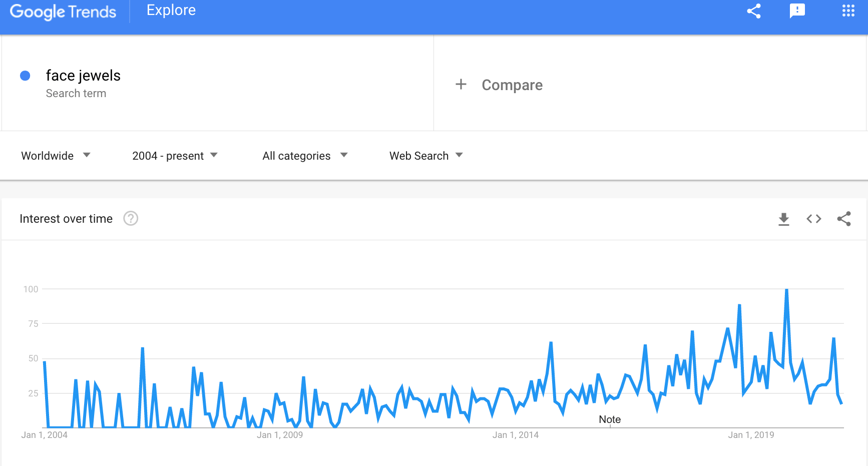Screen dimensions: 868x466
Task: Edit the face jewels search term
Action: [83, 75]
